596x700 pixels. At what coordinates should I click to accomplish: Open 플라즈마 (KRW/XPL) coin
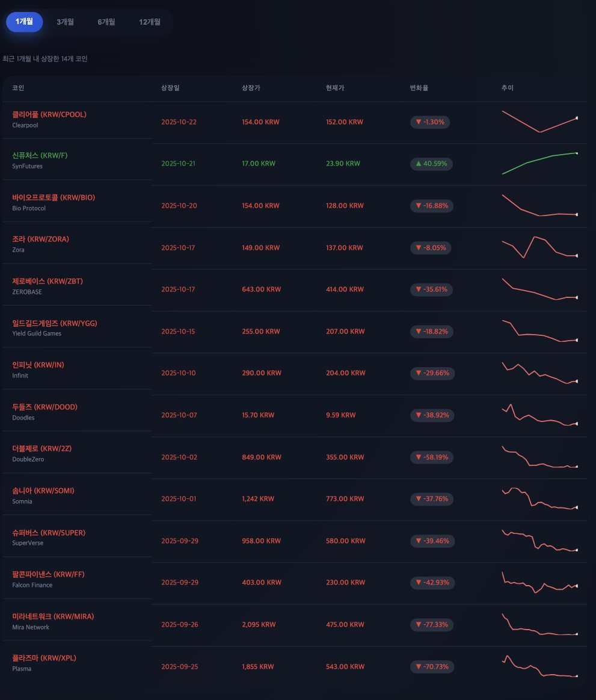pos(44,658)
